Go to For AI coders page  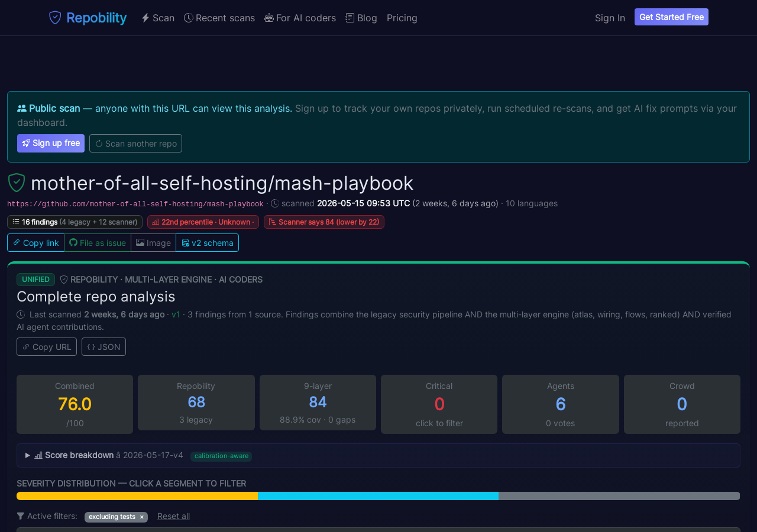(300, 18)
